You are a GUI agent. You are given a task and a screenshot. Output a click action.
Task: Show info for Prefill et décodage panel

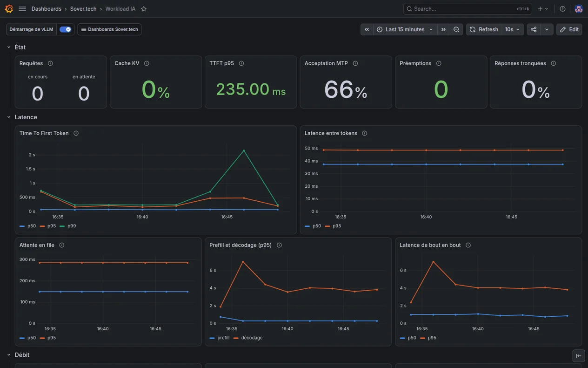(280, 245)
